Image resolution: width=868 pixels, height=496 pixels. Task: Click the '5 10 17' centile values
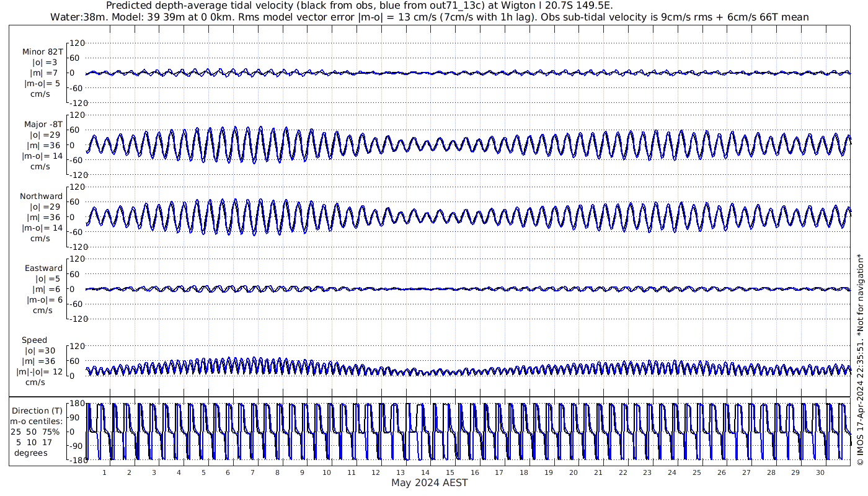[35, 442]
